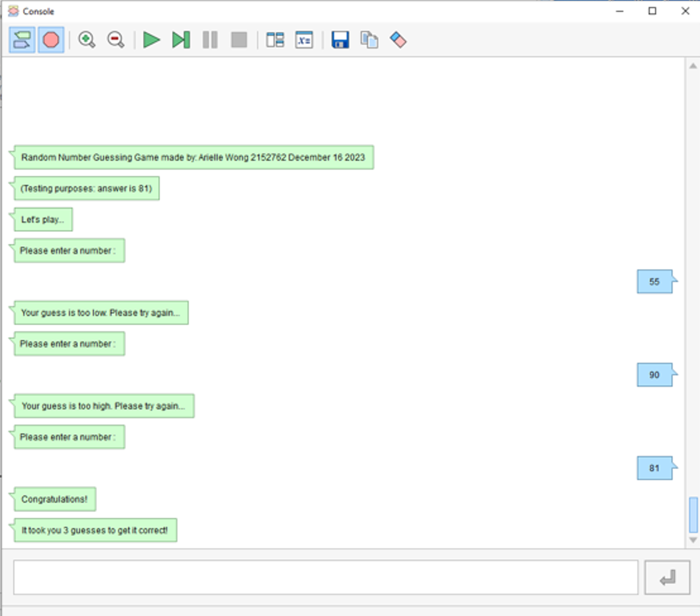The image size is (700, 616).
Task: Toggle the red octagon stop-on-error button
Action: point(51,40)
